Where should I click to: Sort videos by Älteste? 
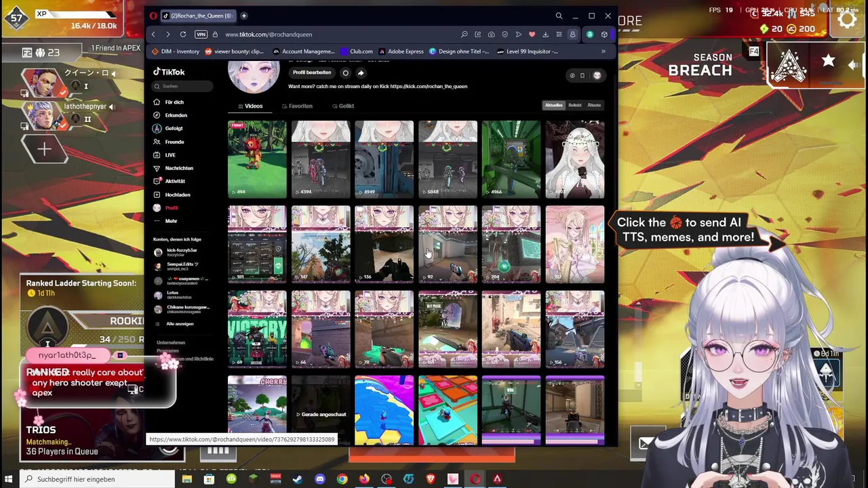pyautogui.click(x=594, y=105)
